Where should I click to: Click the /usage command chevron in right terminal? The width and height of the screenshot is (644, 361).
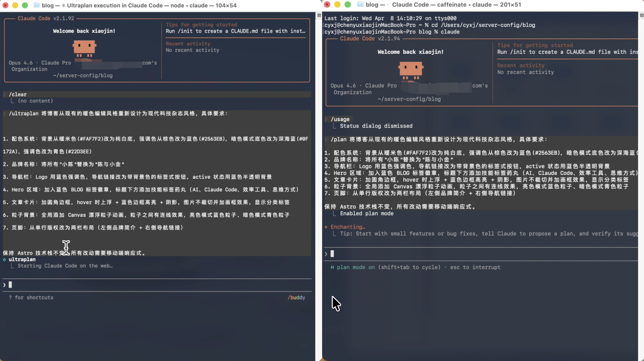point(326,119)
